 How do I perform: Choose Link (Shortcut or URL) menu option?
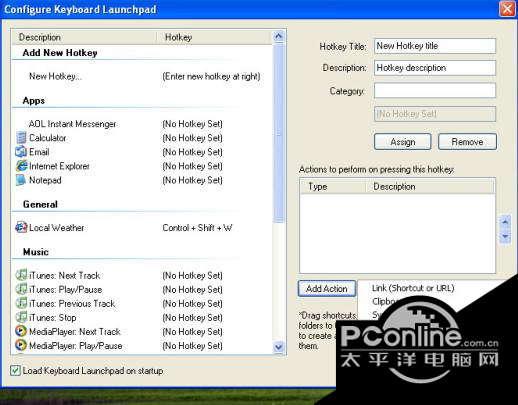click(413, 288)
